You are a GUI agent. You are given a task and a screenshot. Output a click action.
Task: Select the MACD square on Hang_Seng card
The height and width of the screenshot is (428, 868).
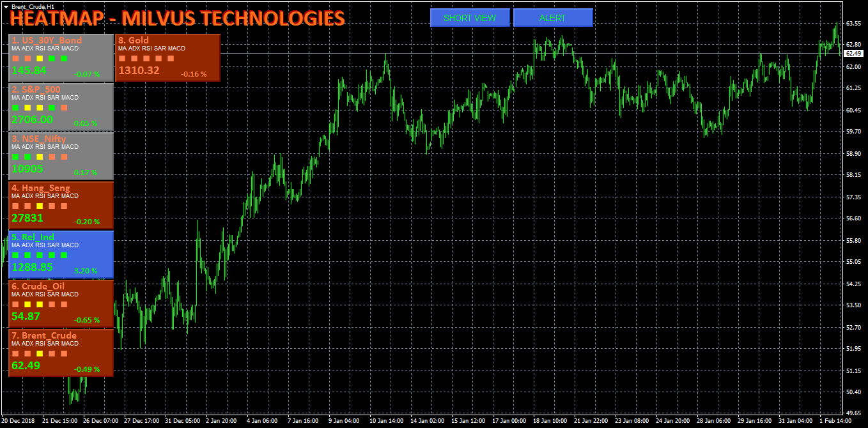pyautogui.click(x=64, y=206)
